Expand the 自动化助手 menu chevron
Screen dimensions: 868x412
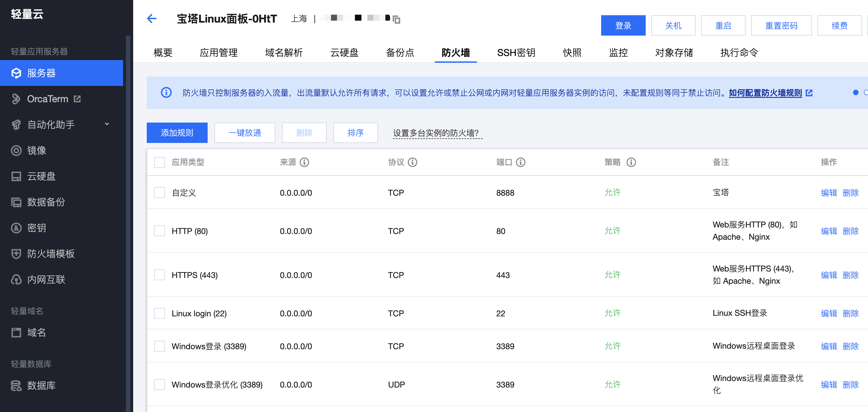tap(107, 124)
